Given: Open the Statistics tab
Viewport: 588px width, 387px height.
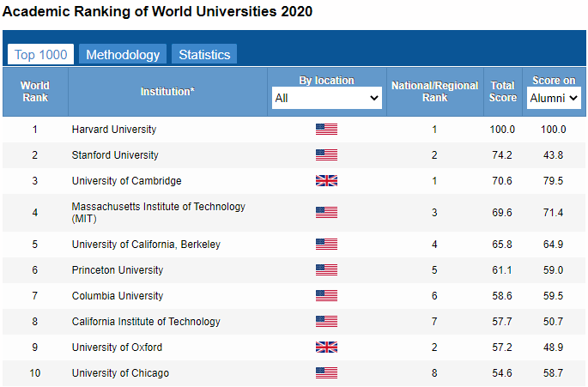Looking at the screenshot, I should click(204, 55).
